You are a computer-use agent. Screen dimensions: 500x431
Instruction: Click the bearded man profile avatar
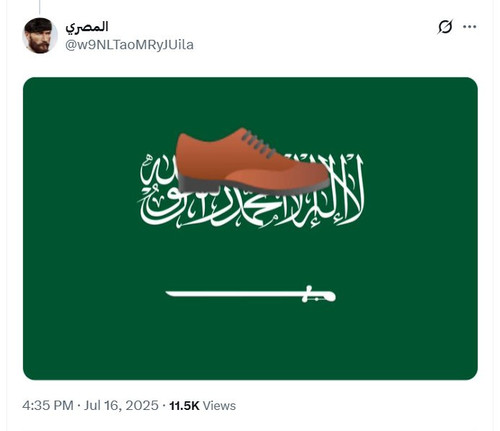point(40,36)
